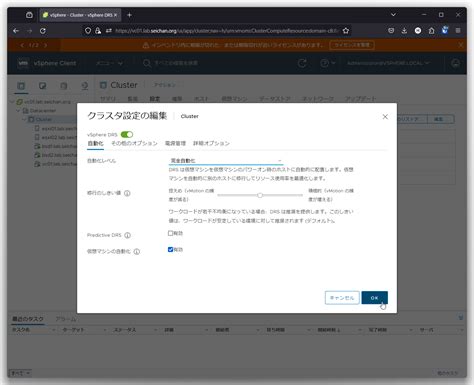
Task: Open the ターゲット column filter arrow
Action: pos(104,330)
